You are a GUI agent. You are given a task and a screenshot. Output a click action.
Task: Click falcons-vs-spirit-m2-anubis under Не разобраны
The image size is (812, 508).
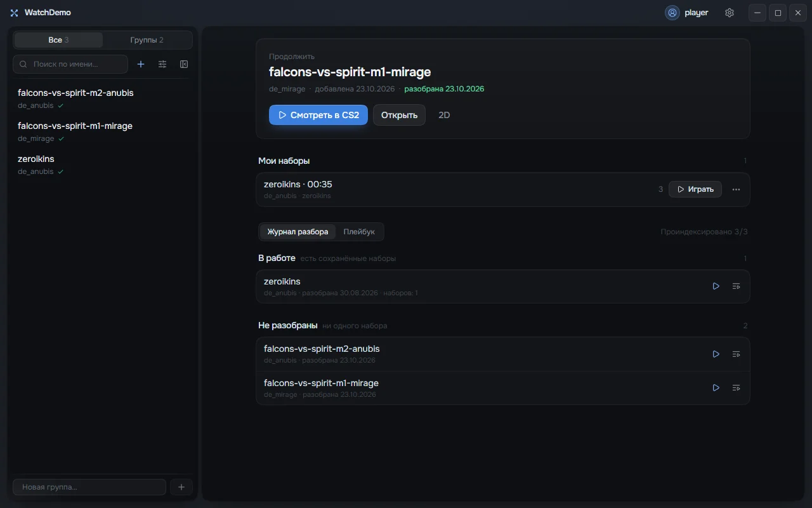pos(503,354)
